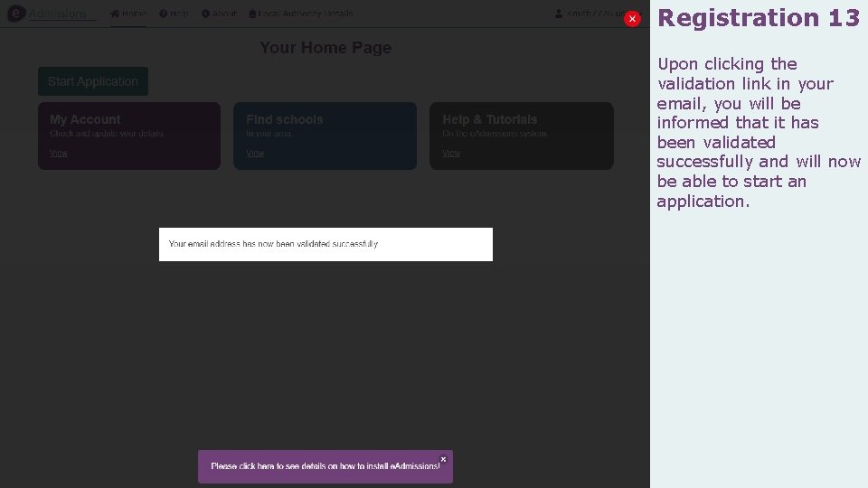The image size is (868, 488).
Task: Click the Help & Tutorials card heading
Action: (490, 119)
